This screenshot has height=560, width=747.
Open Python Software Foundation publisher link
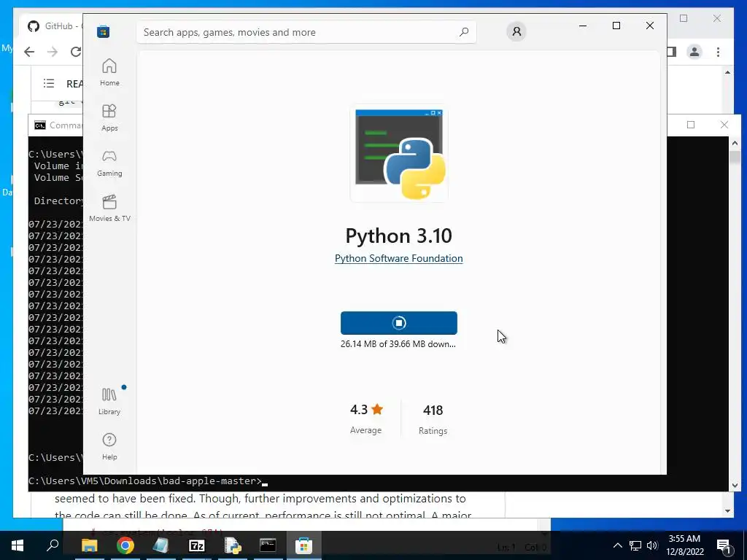[399, 259]
